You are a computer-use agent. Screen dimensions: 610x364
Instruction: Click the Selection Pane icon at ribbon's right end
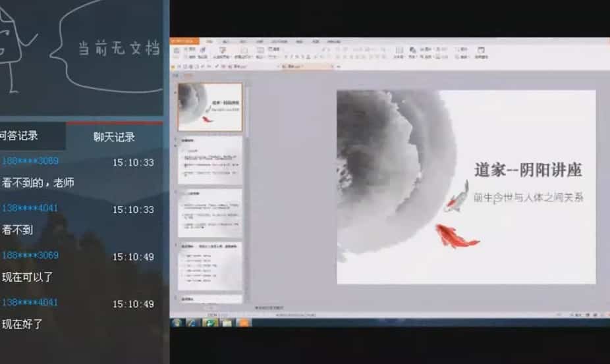click(x=482, y=52)
